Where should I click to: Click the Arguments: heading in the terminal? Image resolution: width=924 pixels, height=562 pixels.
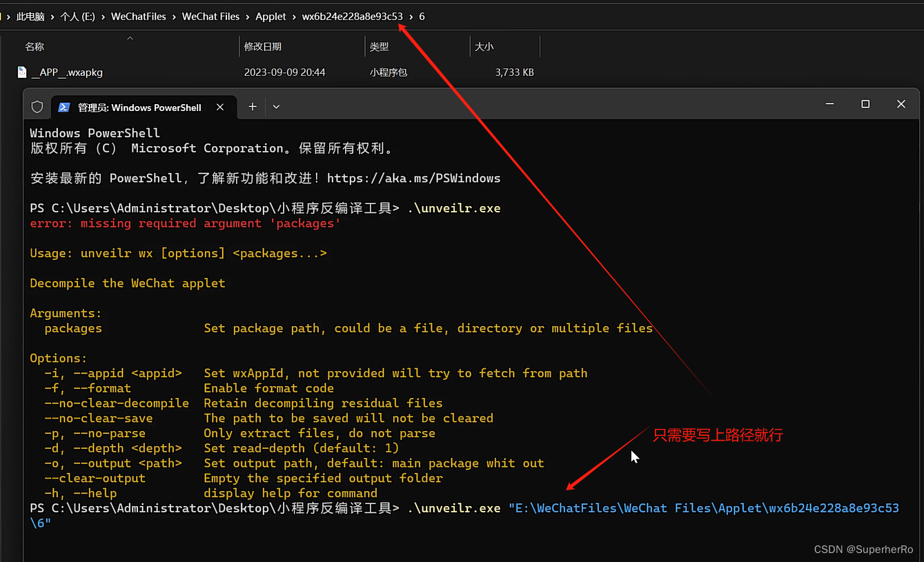pos(66,313)
